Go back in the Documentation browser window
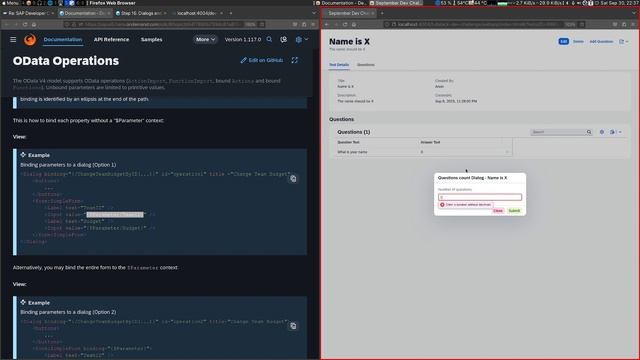 pyautogui.click(x=7, y=24)
